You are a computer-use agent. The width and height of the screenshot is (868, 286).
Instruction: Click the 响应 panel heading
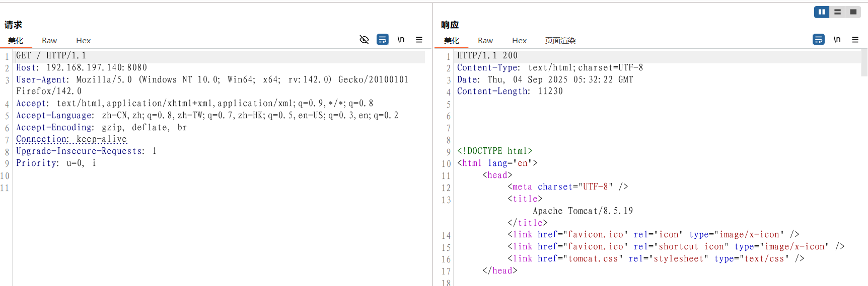tap(450, 25)
